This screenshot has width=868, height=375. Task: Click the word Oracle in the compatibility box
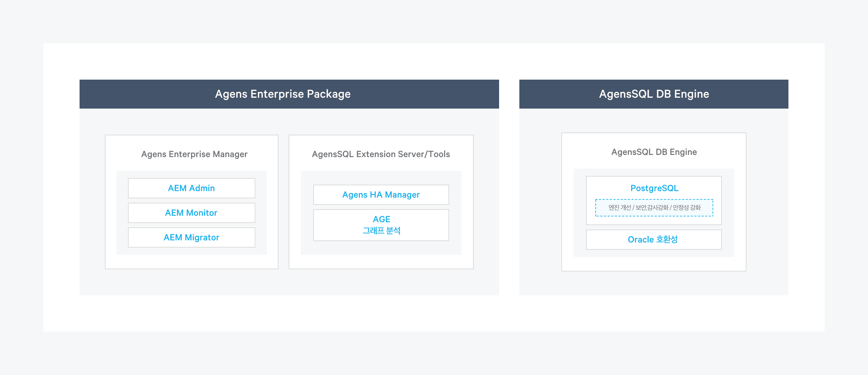[x=641, y=240]
